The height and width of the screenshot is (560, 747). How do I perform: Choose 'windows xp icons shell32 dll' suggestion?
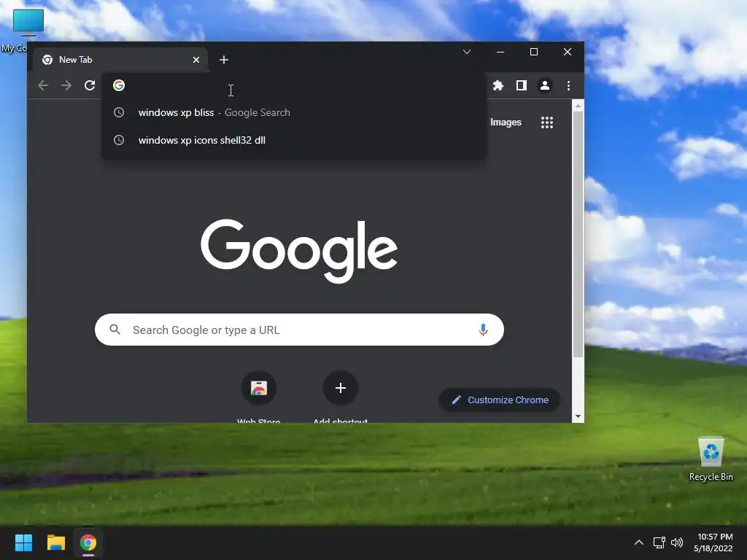293,140
